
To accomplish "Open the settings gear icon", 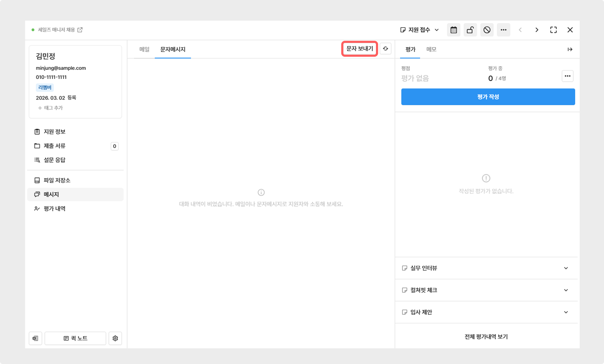I will [x=115, y=338].
